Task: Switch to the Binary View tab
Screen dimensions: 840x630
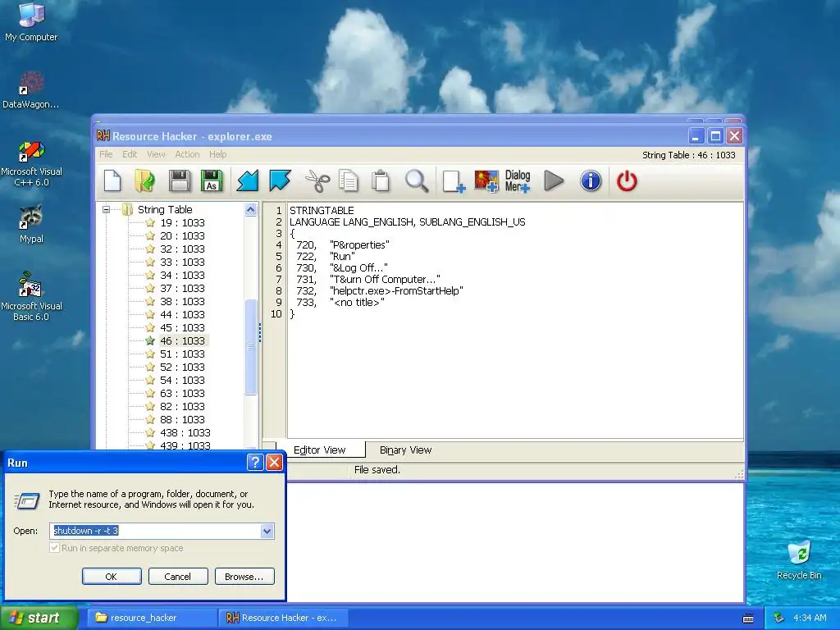Action: coord(405,450)
